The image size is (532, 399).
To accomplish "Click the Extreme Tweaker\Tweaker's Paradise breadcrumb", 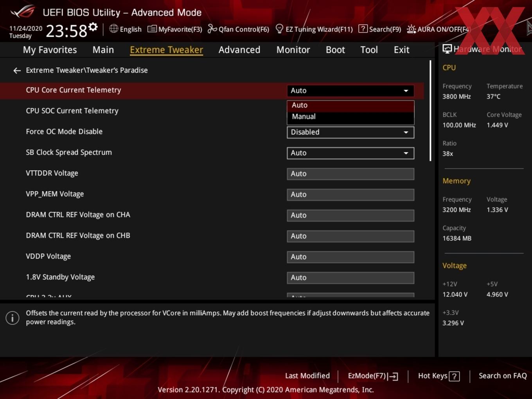I will tap(87, 70).
